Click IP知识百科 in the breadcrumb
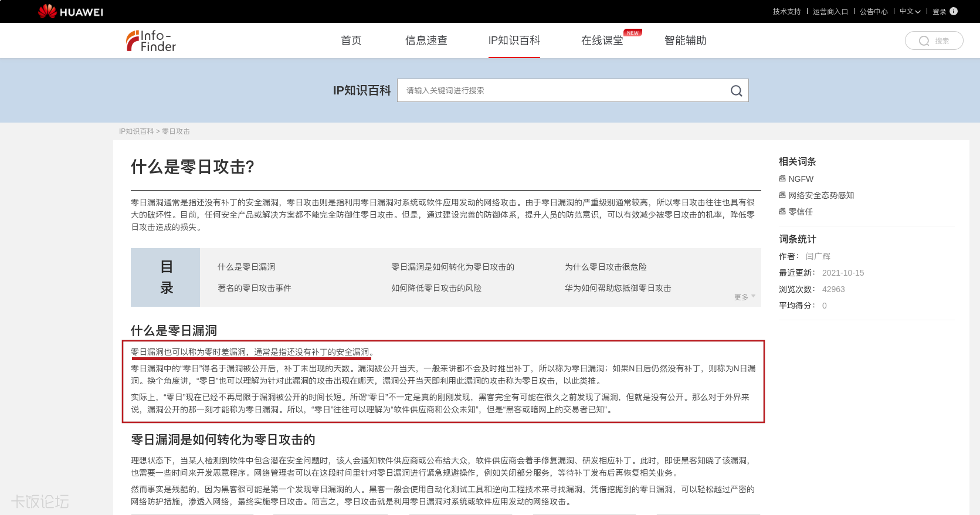This screenshot has width=980, height=515. pos(136,131)
